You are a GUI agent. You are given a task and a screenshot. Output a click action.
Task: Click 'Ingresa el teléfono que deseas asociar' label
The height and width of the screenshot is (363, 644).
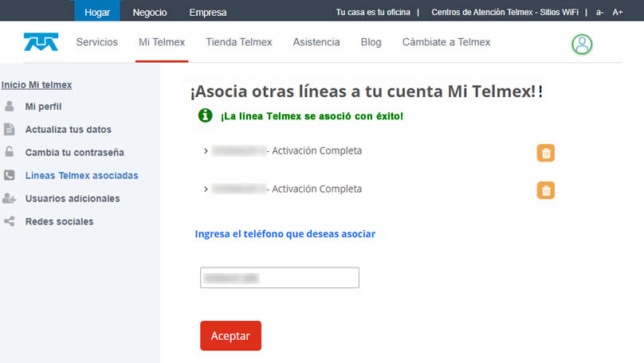click(285, 234)
